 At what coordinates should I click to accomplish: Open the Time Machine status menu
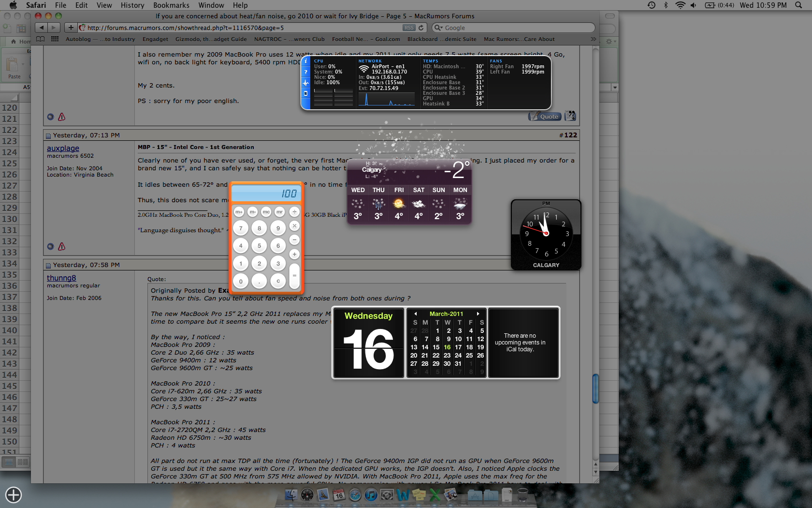(x=652, y=5)
